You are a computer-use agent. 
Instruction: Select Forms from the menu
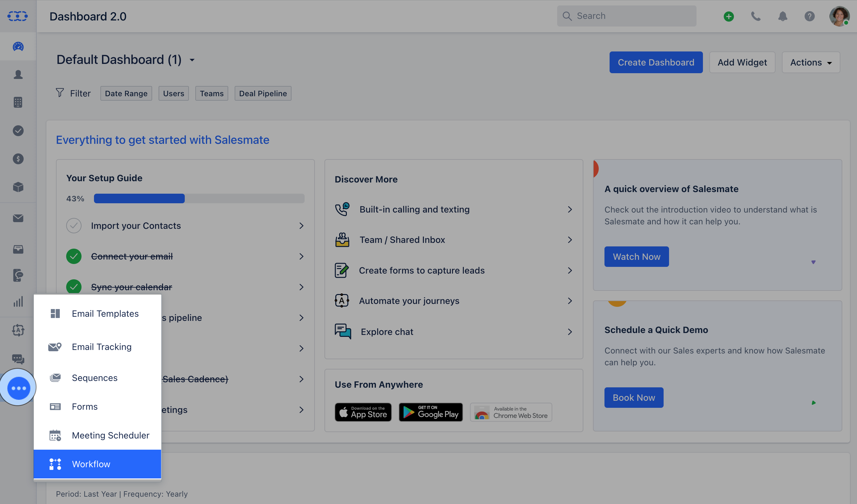click(97, 407)
